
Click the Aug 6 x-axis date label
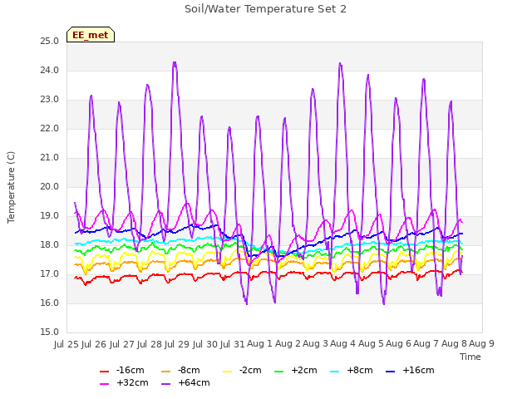398,343
